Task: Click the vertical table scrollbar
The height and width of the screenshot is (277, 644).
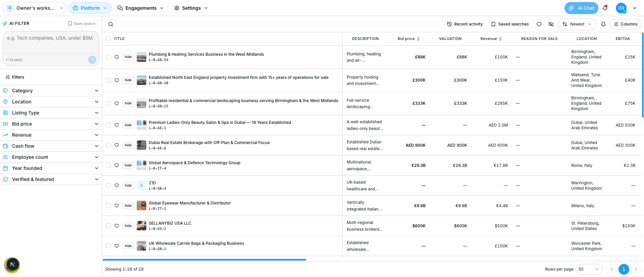Action: [643, 75]
